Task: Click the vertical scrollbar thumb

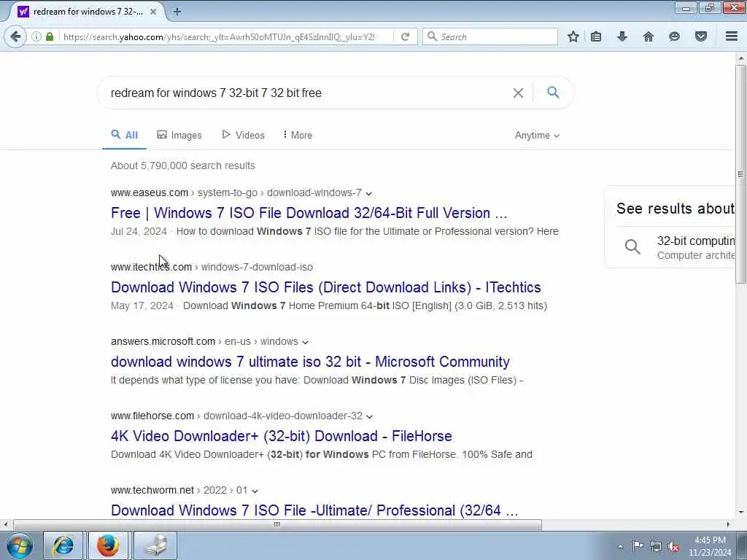Action: (x=740, y=174)
